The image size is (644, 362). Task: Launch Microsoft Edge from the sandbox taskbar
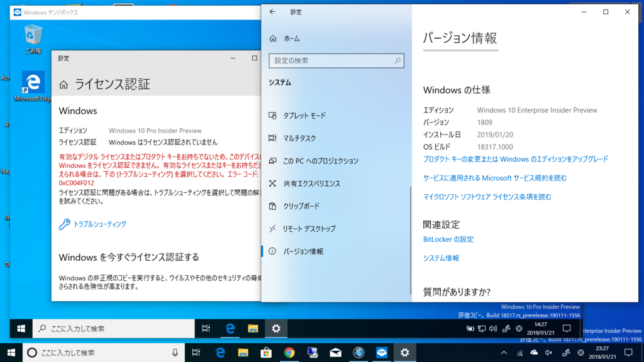click(x=230, y=328)
